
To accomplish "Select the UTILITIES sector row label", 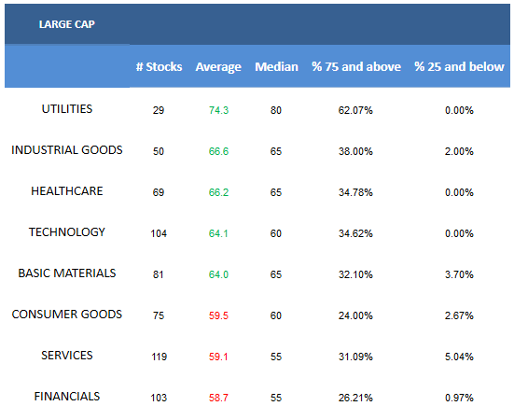I will coord(67,109).
